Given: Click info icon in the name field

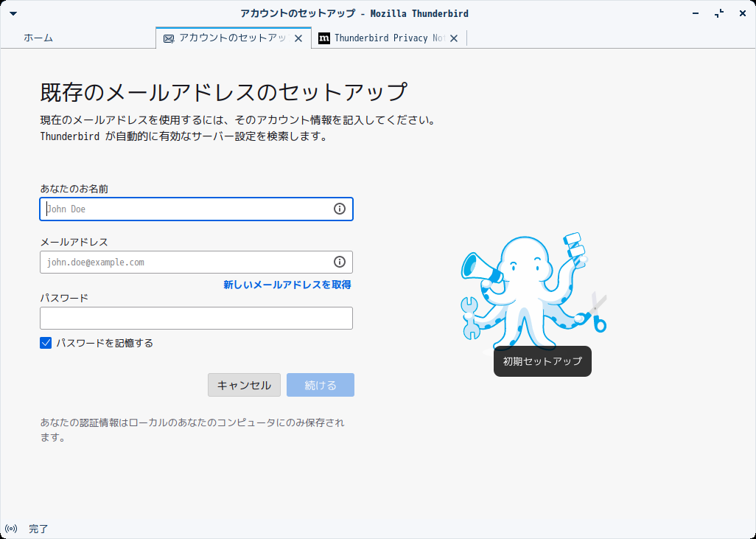Looking at the screenshot, I should (x=340, y=209).
